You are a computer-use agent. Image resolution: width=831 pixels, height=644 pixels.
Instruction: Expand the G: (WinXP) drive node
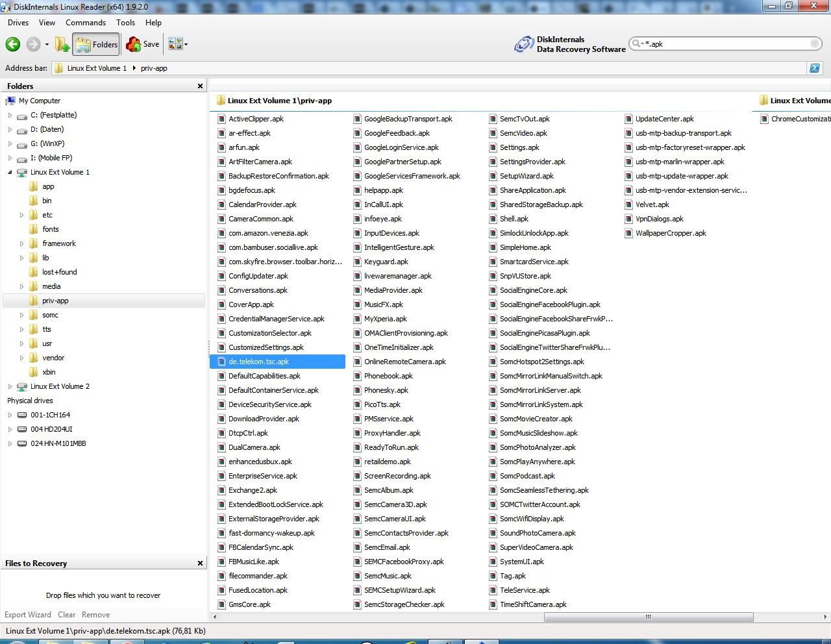10,143
